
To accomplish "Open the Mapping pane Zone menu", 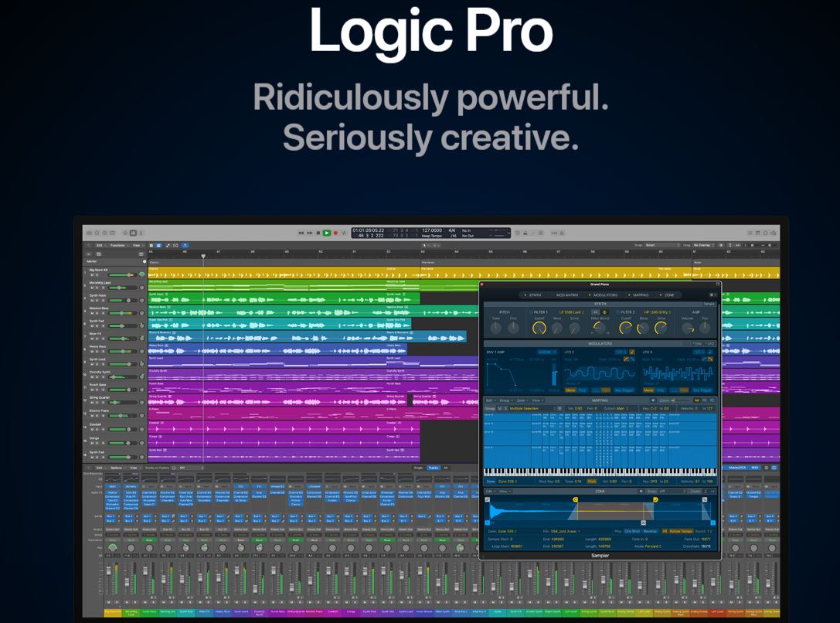I will point(522,400).
